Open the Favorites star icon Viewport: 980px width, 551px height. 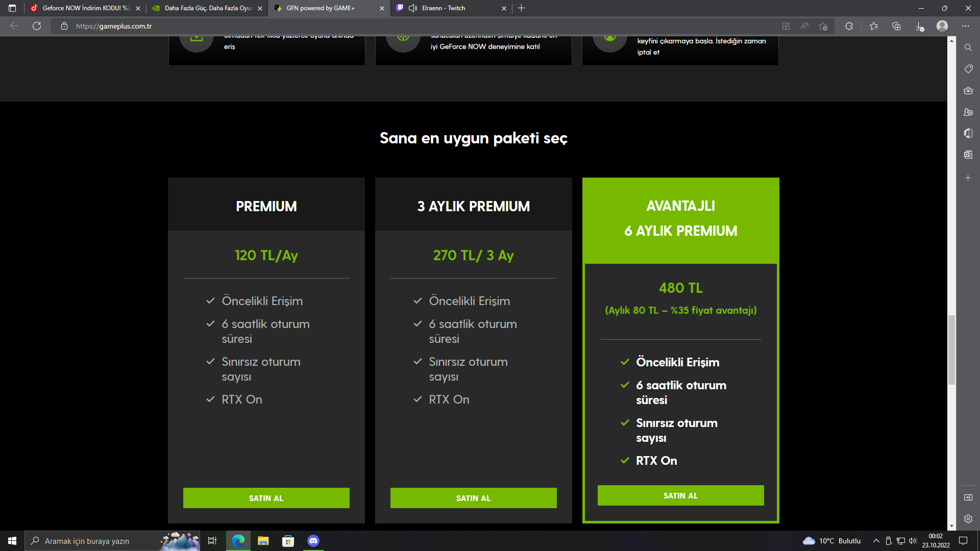click(x=873, y=26)
